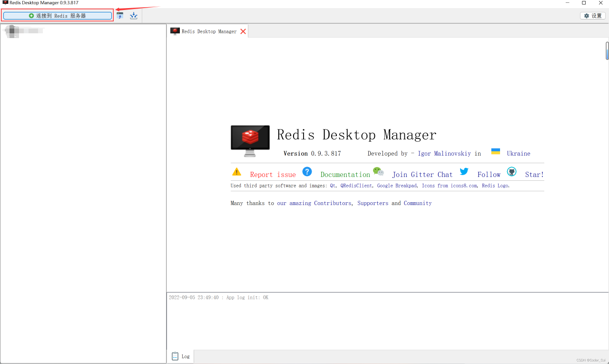Click the Ukraine link
This screenshot has width=609, height=364.
[x=519, y=154]
